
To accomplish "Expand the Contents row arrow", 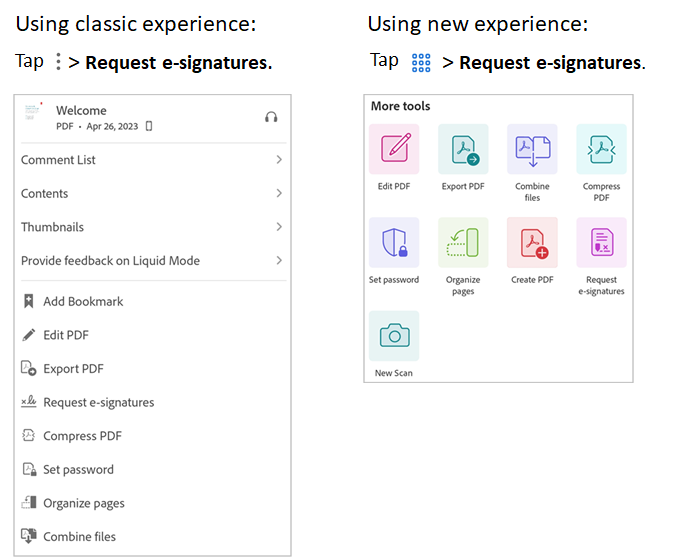I will (279, 193).
